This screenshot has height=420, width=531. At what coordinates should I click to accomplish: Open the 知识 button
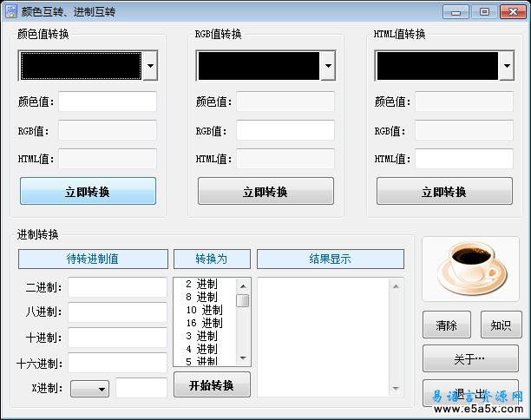point(500,325)
